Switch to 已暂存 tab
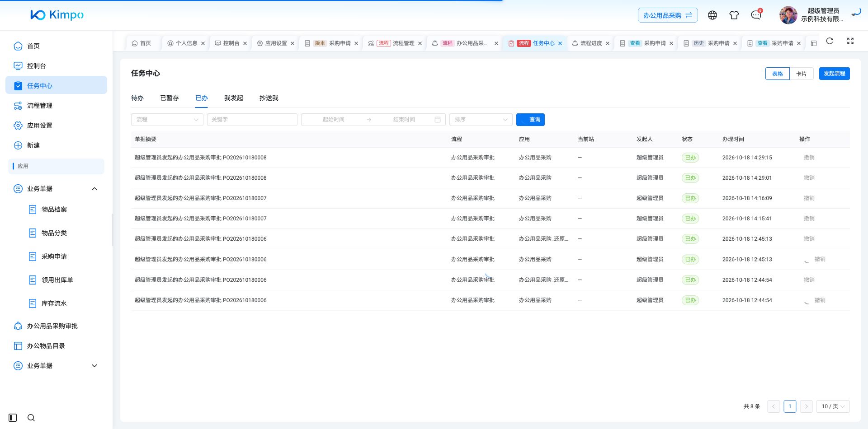Viewport: 868px width, 429px height. (170, 98)
